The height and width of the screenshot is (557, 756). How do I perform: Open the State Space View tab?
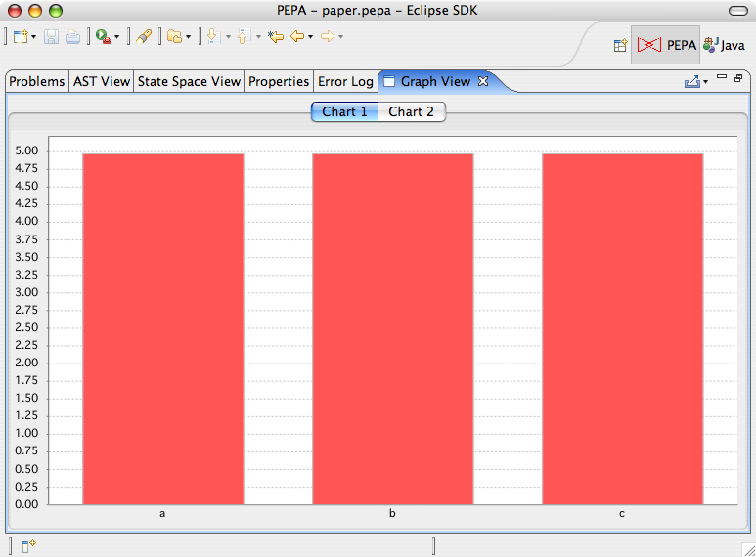click(x=189, y=82)
